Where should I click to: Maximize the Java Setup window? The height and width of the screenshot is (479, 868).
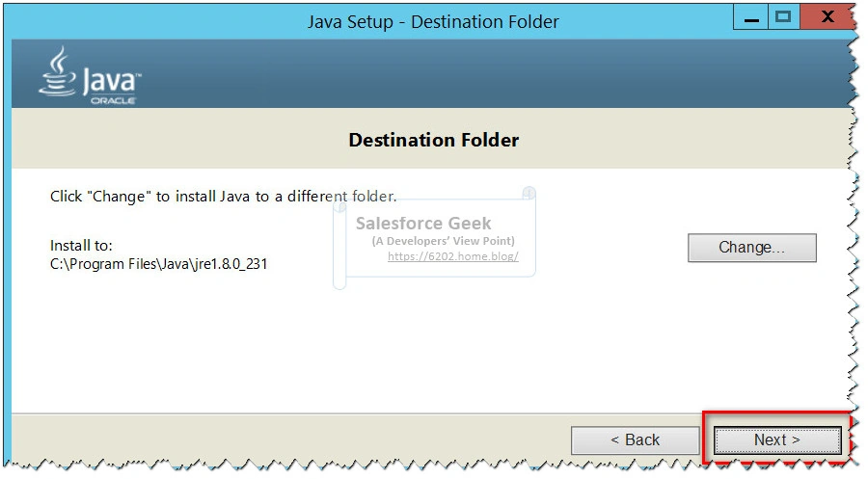(783, 17)
